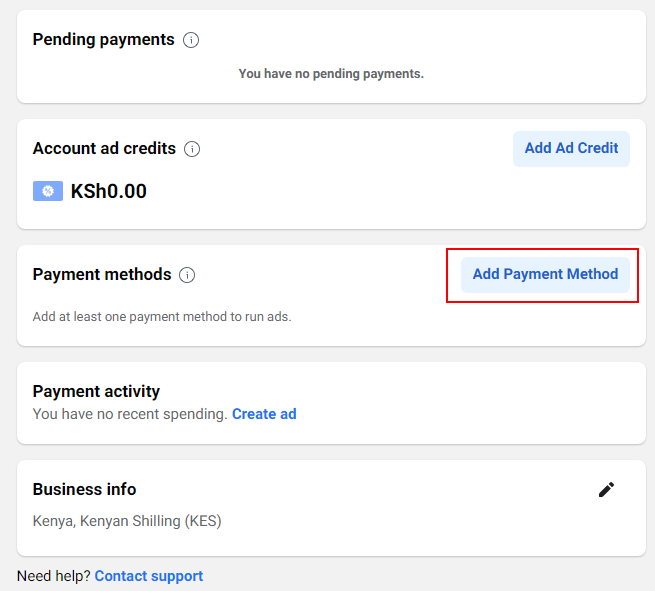Click the KSh0.00 credit balance amount

point(109,191)
